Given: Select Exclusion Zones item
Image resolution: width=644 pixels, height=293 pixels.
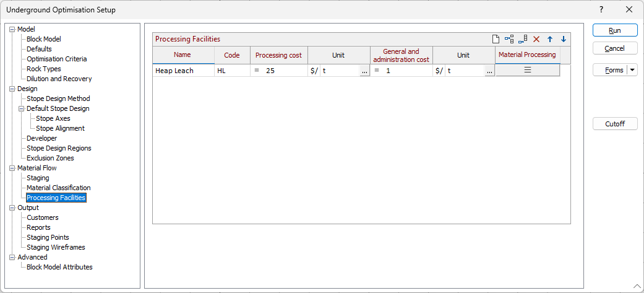Looking at the screenshot, I should (x=51, y=158).
